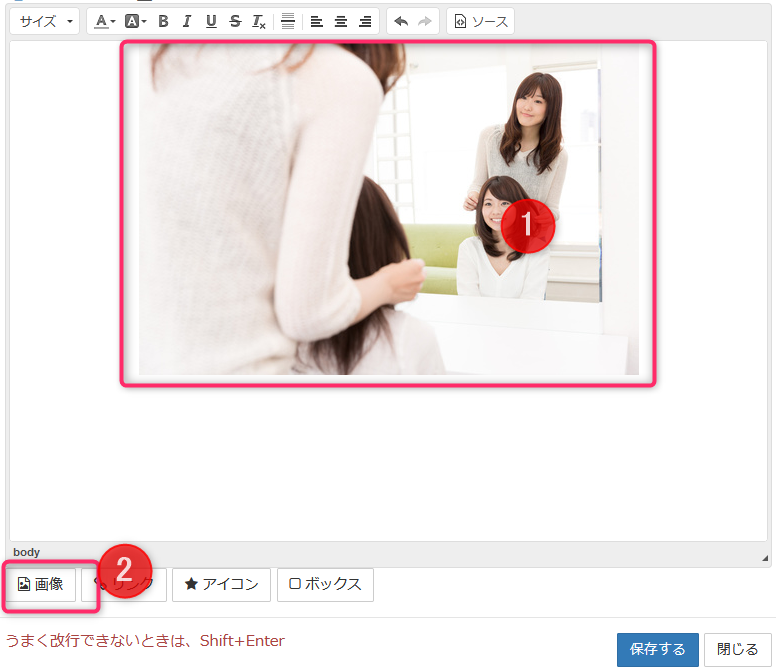The width and height of the screenshot is (776, 671).
Task: Insert a horizontal line
Action: coord(288,21)
